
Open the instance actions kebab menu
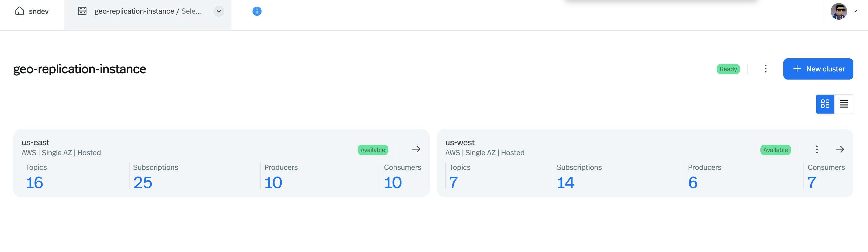coord(766,69)
